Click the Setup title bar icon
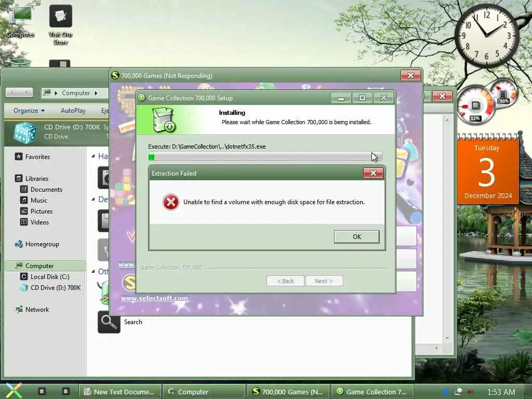This screenshot has width=532, height=399. point(141,98)
